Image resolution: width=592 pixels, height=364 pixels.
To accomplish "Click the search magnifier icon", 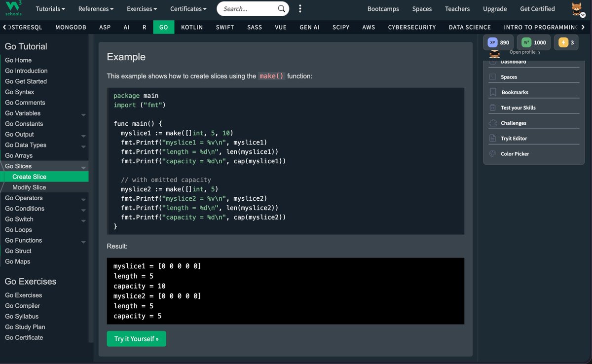I will click(281, 9).
